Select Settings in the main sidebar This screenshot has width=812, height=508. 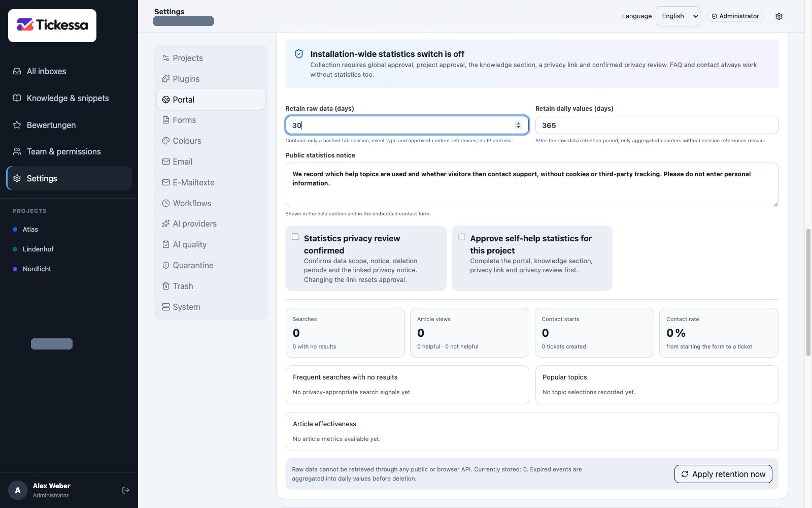pos(69,178)
